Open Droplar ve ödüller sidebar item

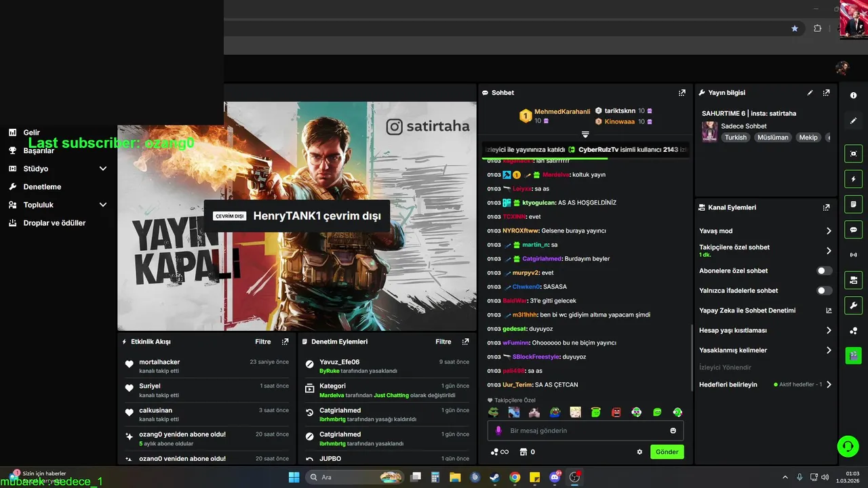coord(54,223)
